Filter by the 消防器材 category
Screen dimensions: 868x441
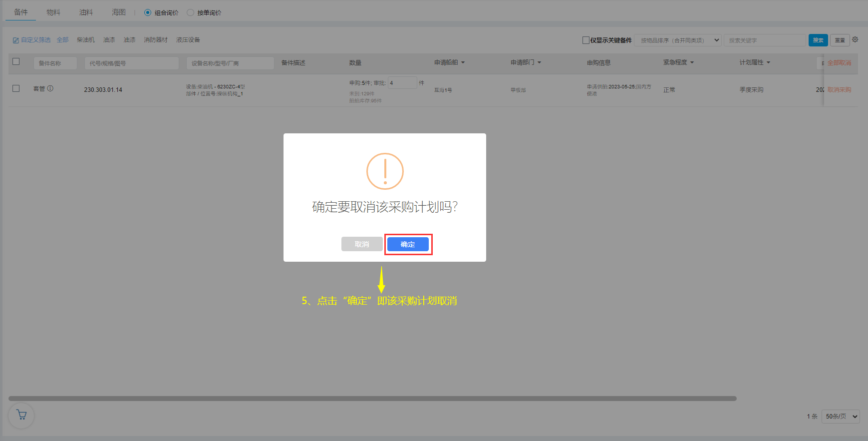coord(156,40)
